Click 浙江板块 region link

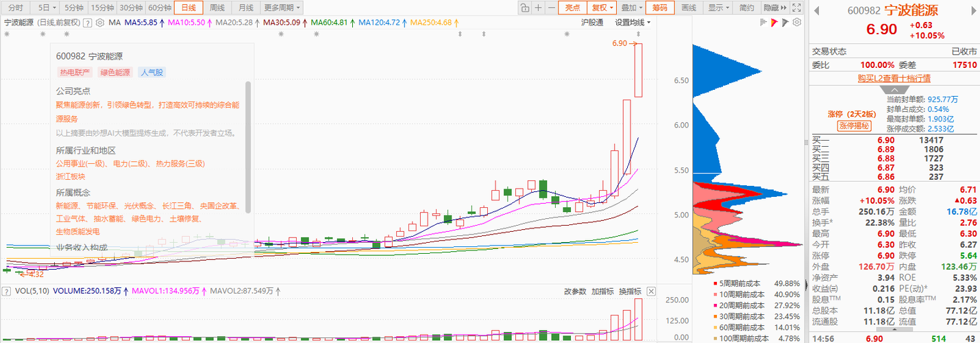(x=71, y=176)
